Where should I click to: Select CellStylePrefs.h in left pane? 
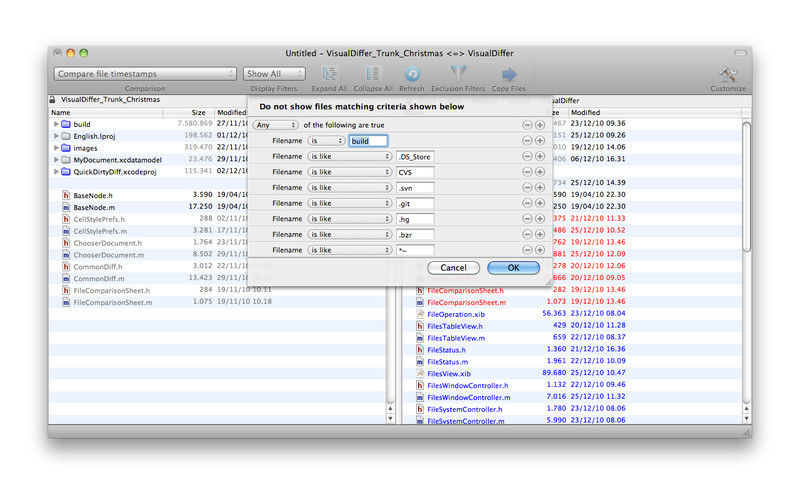[x=99, y=219]
